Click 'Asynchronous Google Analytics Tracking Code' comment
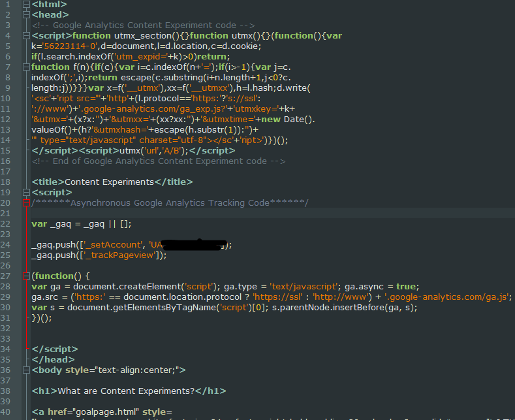515x420 pixels. pyautogui.click(x=170, y=202)
